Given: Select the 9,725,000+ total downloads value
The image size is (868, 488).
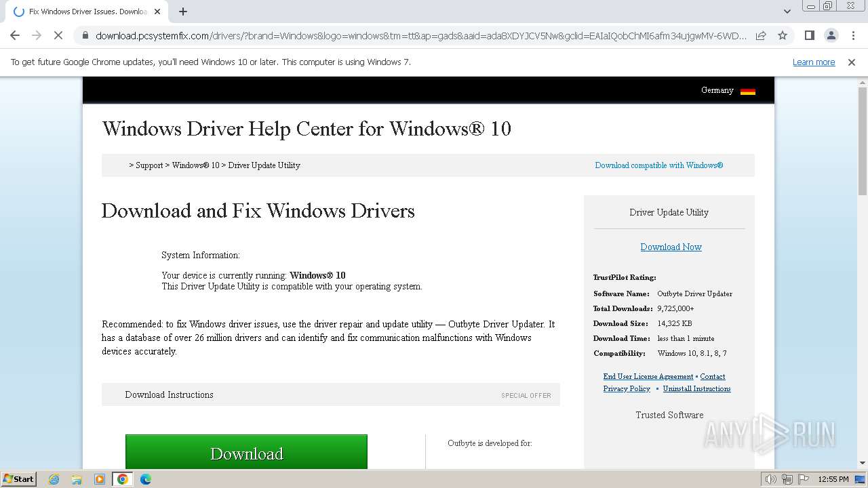Looking at the screenshot, I should pos(675,309).
